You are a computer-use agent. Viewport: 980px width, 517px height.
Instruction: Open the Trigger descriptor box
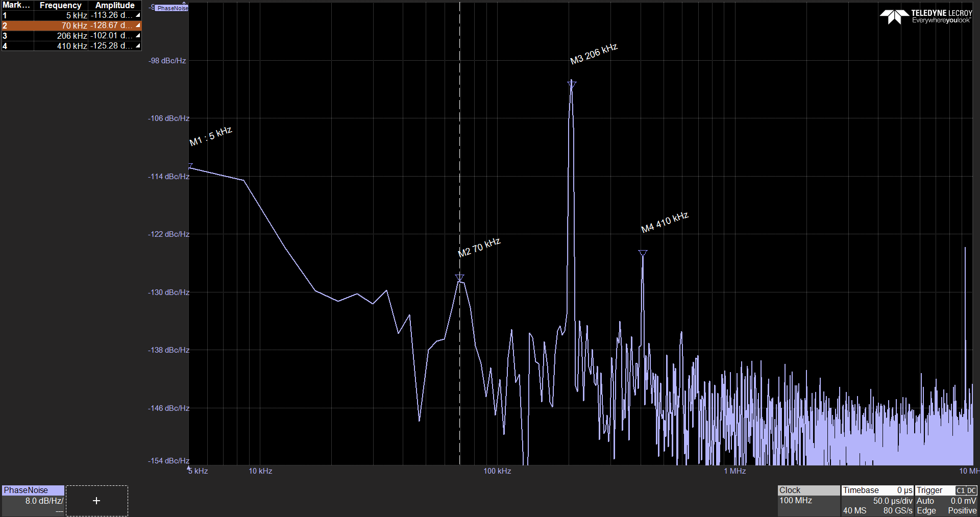[x=946, y=500]
